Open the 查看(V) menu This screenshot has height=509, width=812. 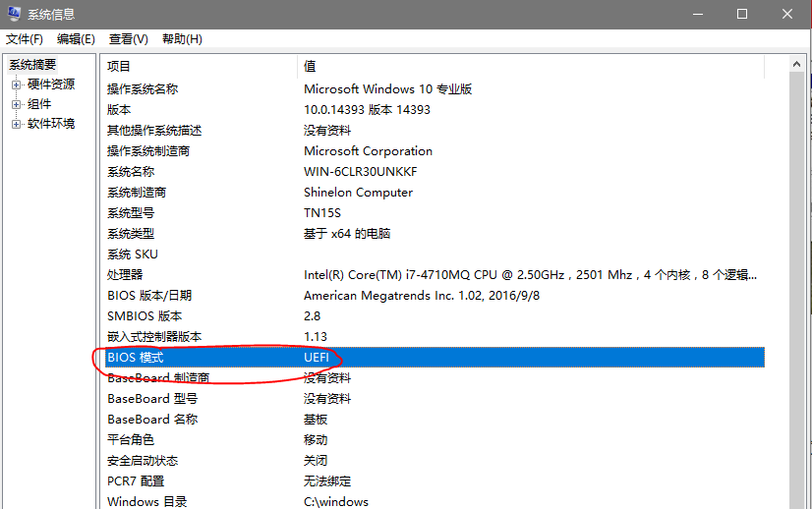coord(129,39)
